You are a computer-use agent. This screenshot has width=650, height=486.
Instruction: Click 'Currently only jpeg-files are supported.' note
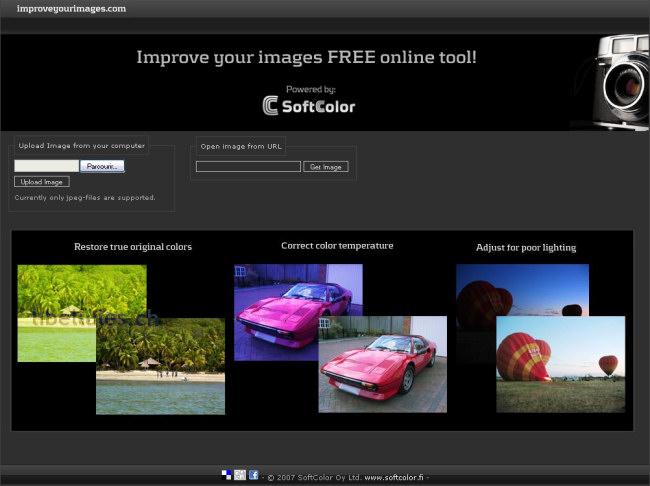pos(85,198)
